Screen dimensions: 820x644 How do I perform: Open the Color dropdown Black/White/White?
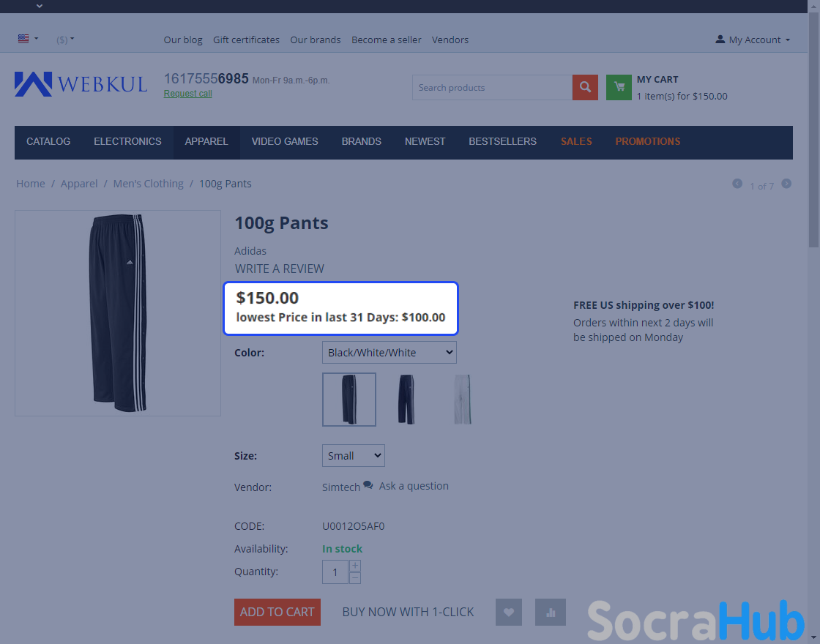pos(389,352)
